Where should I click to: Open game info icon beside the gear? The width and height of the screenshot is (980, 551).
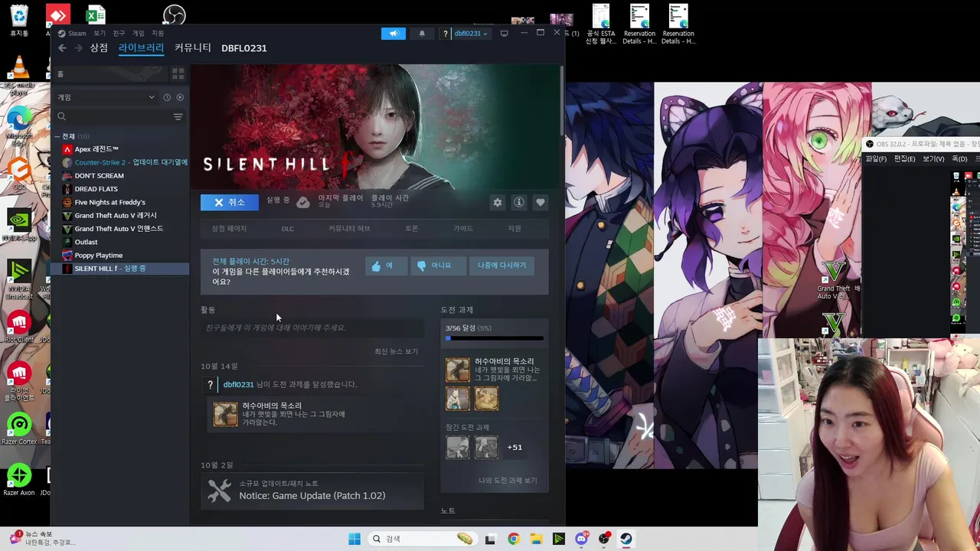[x=519, y=202]
